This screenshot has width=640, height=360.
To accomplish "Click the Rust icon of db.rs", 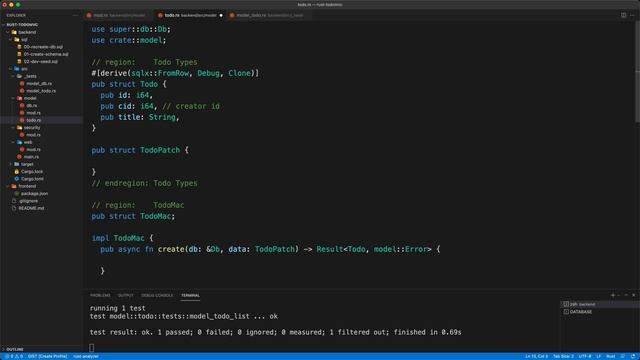I will pos(22,105).
